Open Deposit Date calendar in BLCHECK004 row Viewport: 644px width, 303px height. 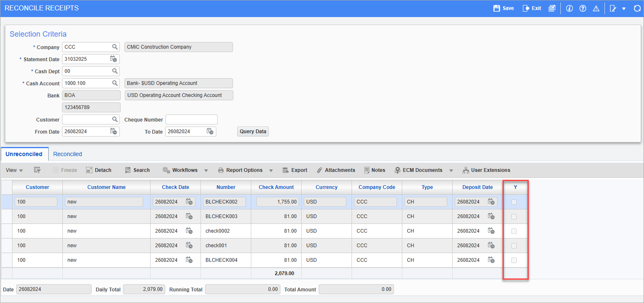point(491,260)
